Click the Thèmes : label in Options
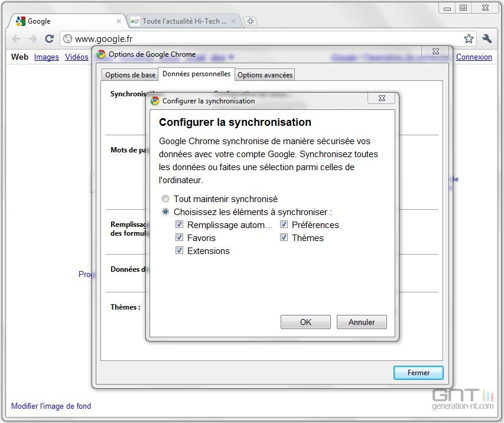Image resolution: width=504 pixels, height=423 pixels. (125, 307)
